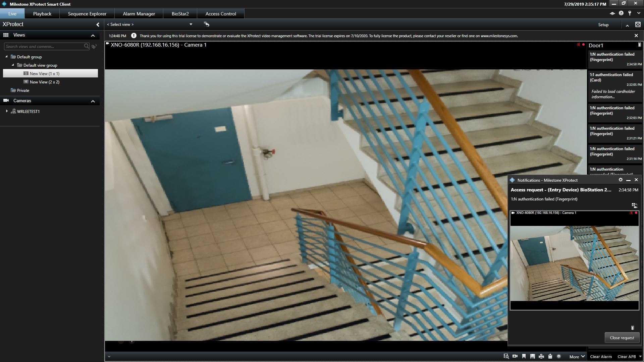Click the search magnifier icon

[x=87, y=46]
